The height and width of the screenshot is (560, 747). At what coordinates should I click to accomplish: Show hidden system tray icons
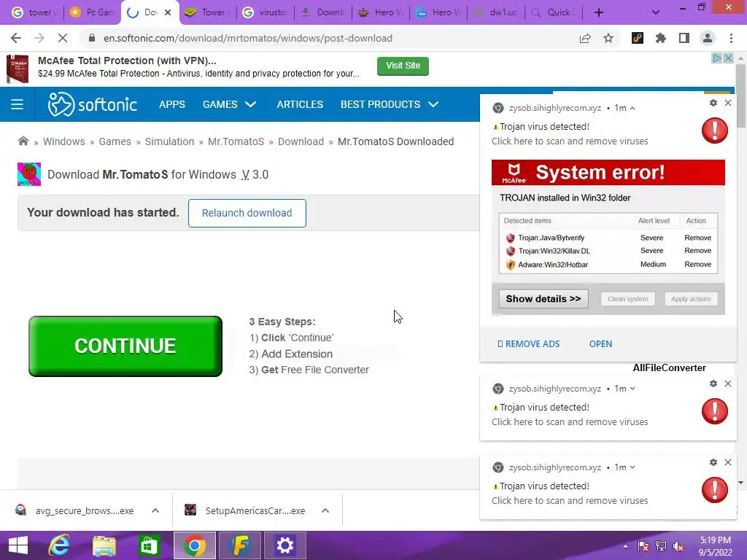pyautogui.click(x=625, y=546)
